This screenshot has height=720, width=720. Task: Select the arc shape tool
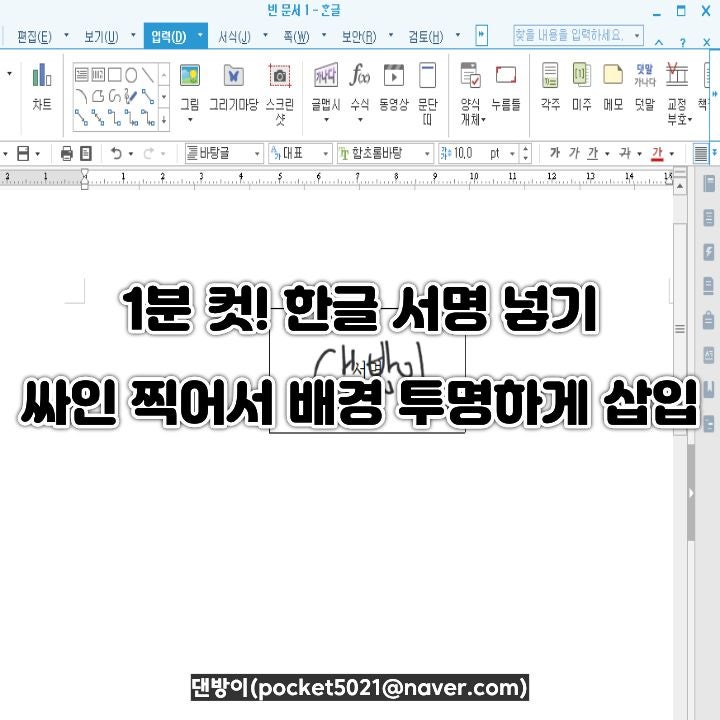pyautogui.click(x=81, y=96)
